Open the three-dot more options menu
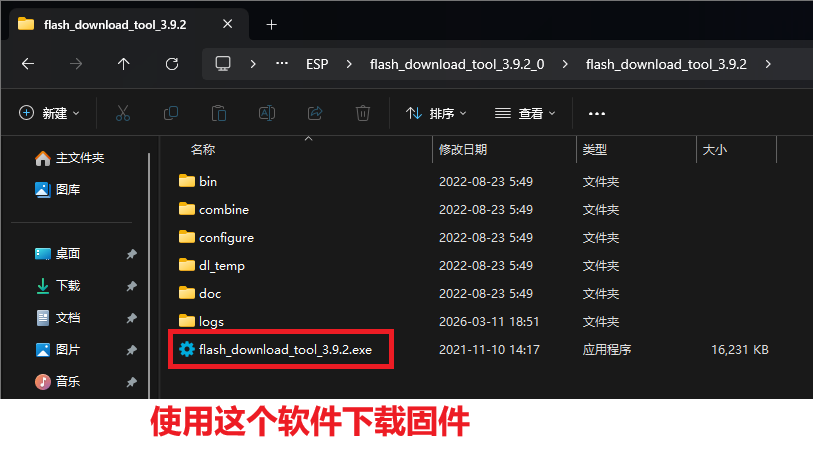This screenshot has height=453, width=813. pos(597,114)
